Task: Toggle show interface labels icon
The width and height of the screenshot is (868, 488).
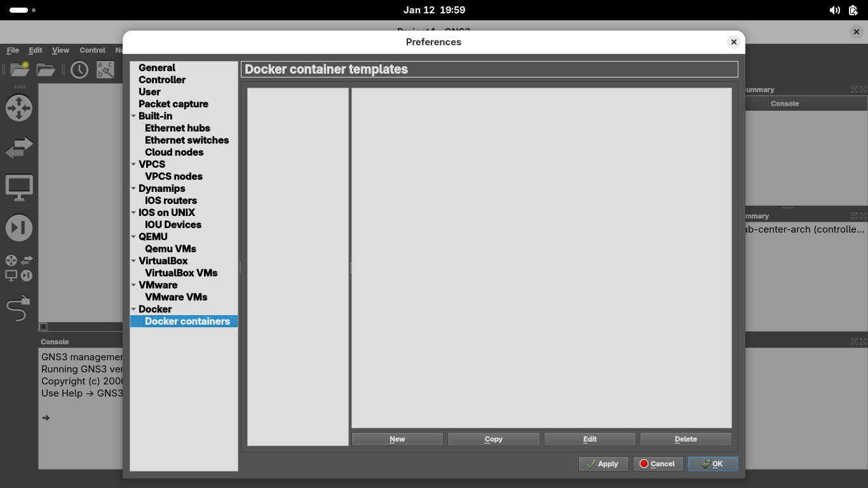Action: [105, 69]
